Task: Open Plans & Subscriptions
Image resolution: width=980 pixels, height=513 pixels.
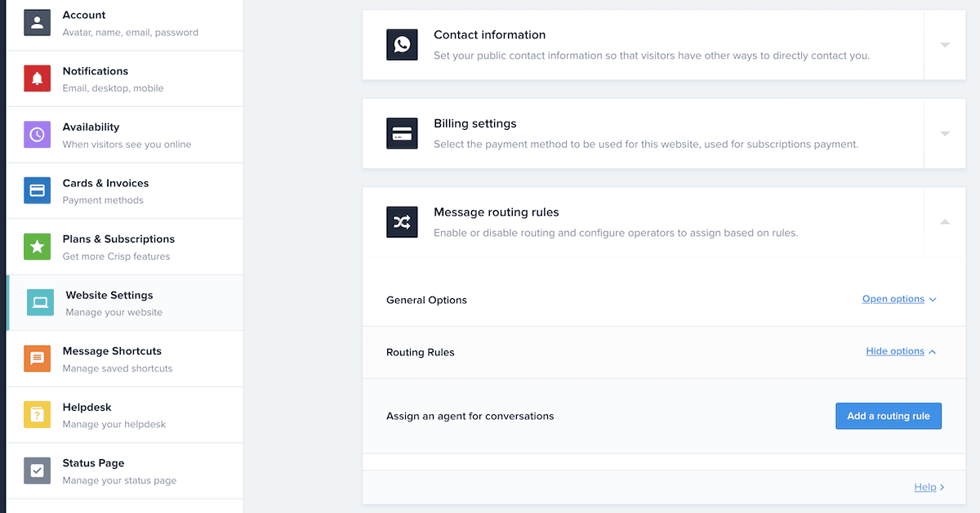Action: coord(124,247)
